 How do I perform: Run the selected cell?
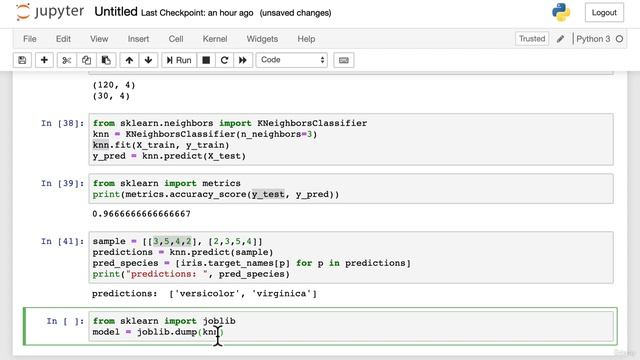179,60
